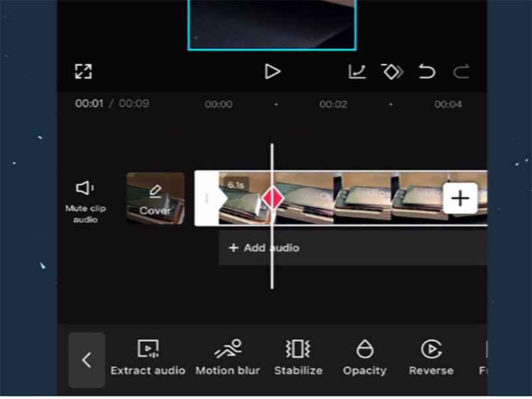Collapse the tools panel with the back chevron

[86, 360]
